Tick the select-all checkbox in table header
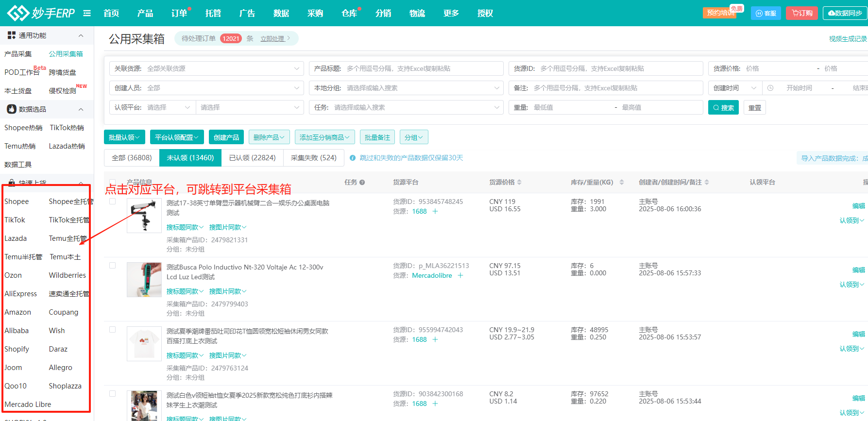Image resolution: width=868 pixels, height=421 pixels. (113, 182)
